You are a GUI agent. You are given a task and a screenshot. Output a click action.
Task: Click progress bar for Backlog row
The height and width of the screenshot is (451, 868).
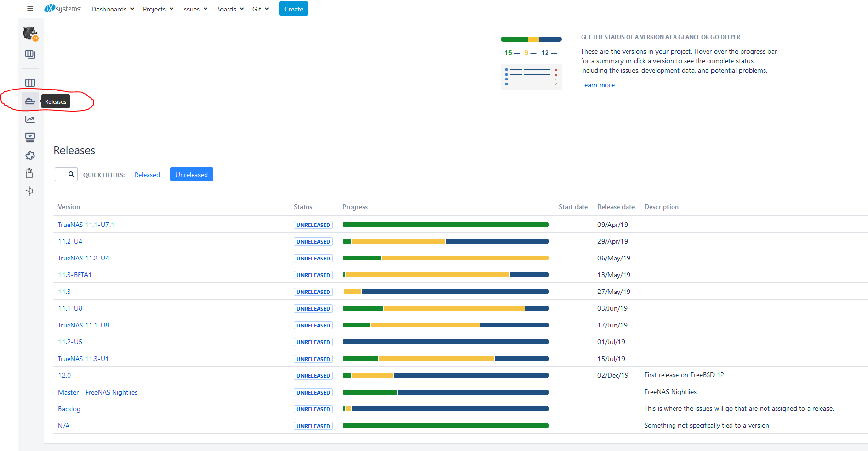[x=445, y=409]
